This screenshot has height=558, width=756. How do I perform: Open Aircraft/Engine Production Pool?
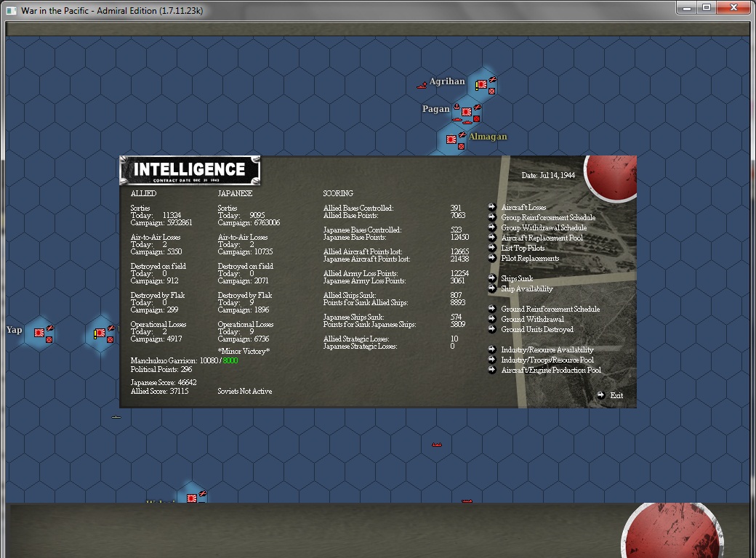550,370
